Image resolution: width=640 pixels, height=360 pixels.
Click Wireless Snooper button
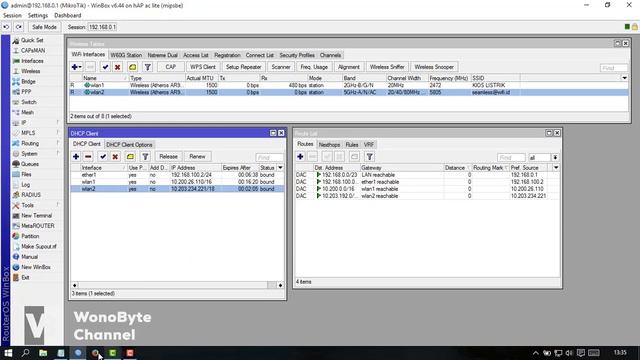434,67
